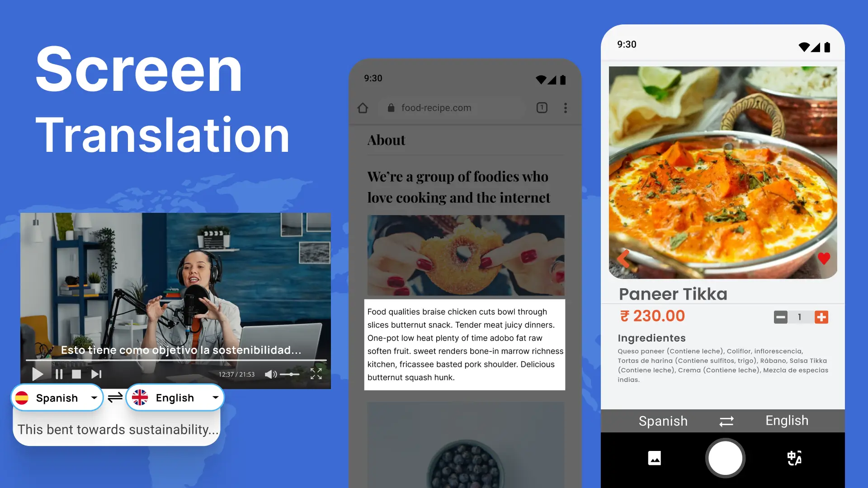Click the play button on the video
Viewport: 868px width, 488px height.
[x=37, y=374]
